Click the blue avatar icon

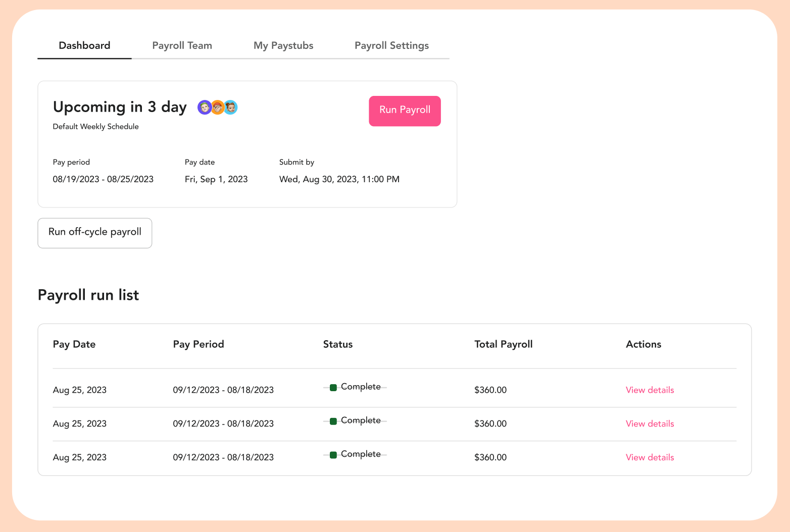(x=230, y=107)
